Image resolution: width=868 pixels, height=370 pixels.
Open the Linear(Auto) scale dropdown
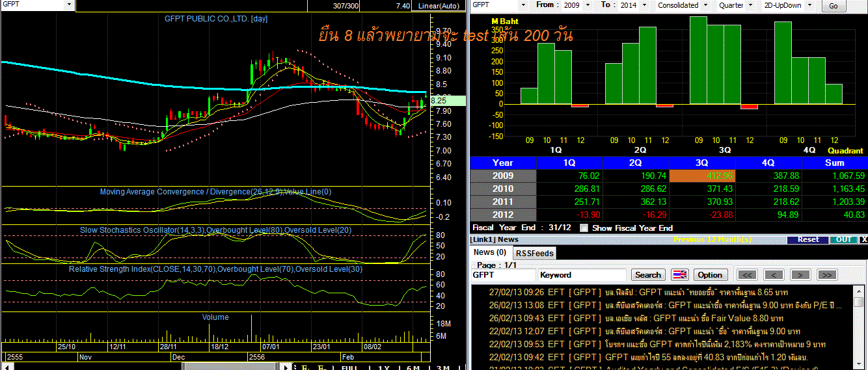pyautogui.click(x=438, y=6)
